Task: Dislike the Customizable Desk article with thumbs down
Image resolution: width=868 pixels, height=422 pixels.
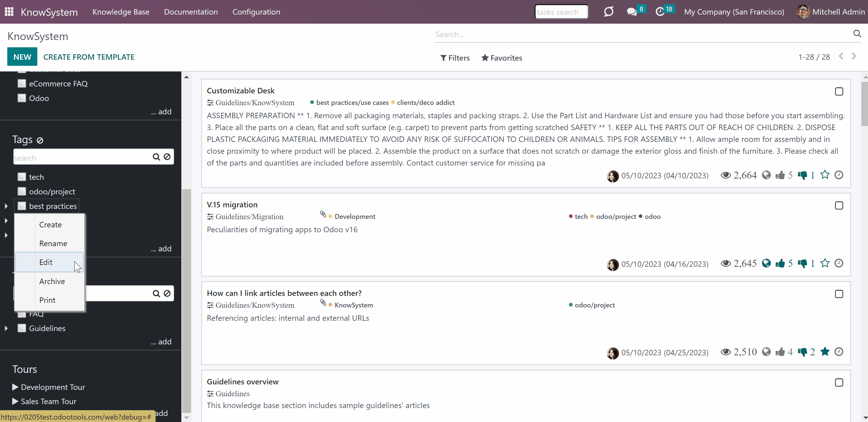Action: (x=802, y=175)
